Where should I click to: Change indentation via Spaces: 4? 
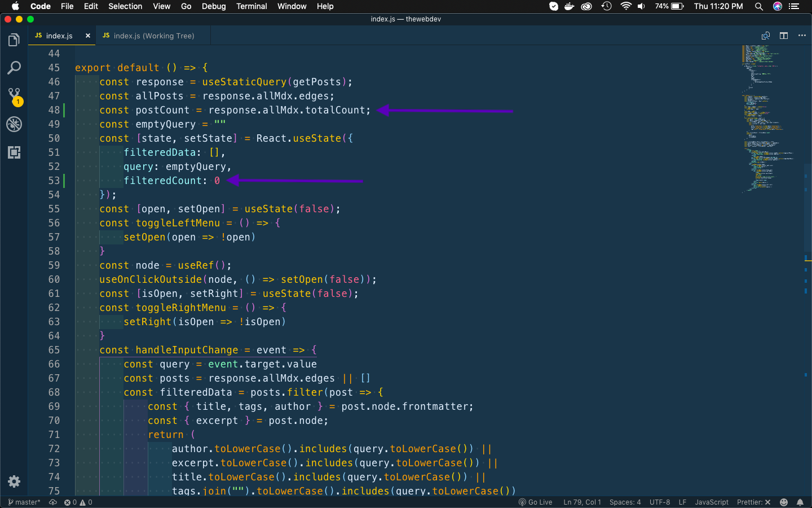coord(625,502)
